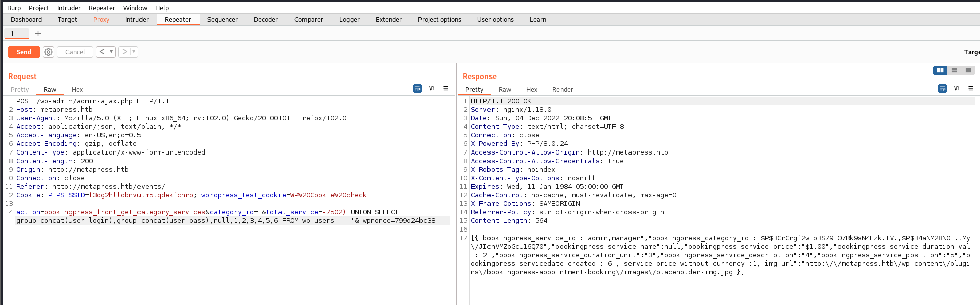Click the HTTP/1.1 200 OK response line
The image size is (980, 305).
coord(501,101)
